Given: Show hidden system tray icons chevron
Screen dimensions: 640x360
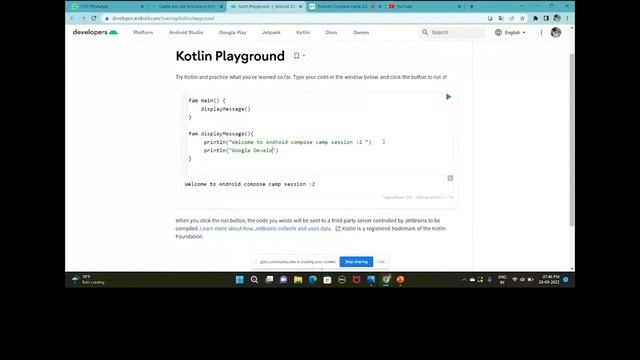Looking at the screenshot, I should (464, 280).
